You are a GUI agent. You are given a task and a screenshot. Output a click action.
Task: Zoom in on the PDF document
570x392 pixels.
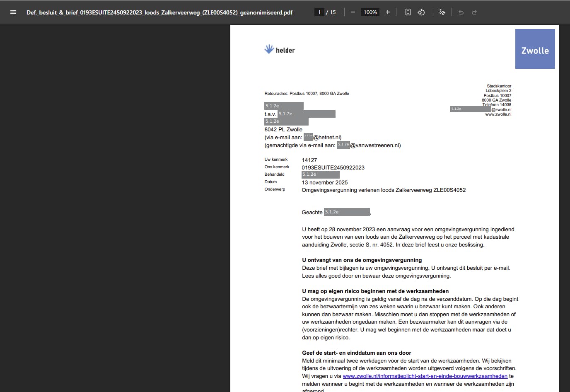[x=387, y=12]
